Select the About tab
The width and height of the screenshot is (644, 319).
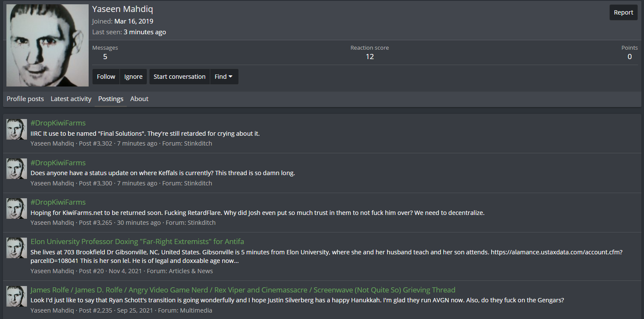click(139, 99)
